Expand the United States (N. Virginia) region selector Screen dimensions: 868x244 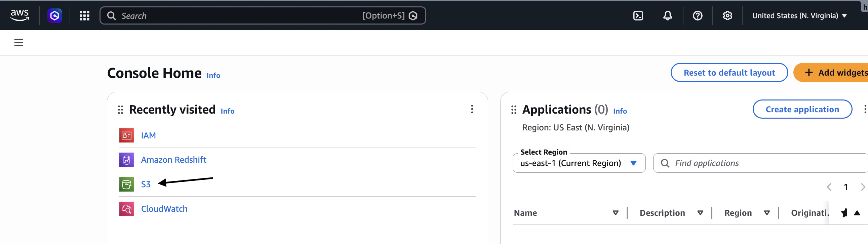pos(799,15)
